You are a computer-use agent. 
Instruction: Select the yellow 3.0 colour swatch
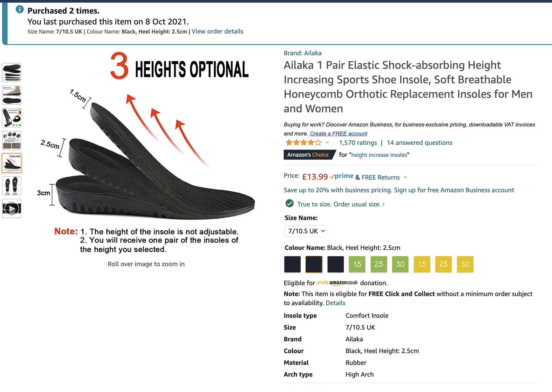[x=465, y=264]
